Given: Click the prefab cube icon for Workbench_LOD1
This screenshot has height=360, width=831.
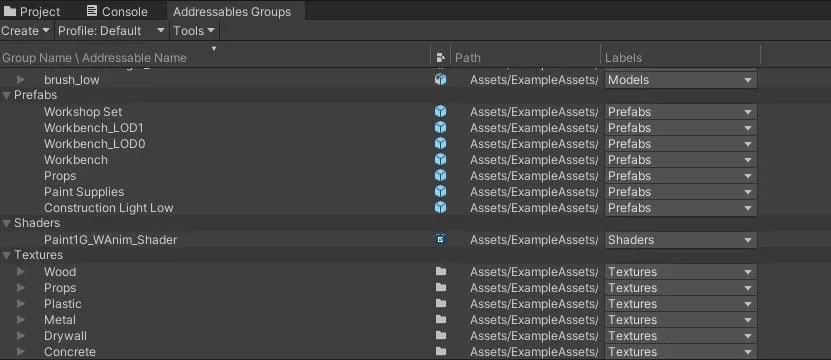Looking at the screenshot, I should (440, 128).
